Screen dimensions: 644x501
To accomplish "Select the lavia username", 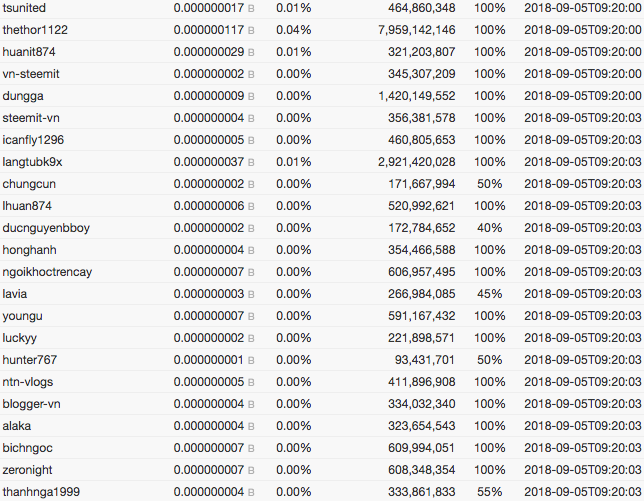I will (x=15, y=294).
